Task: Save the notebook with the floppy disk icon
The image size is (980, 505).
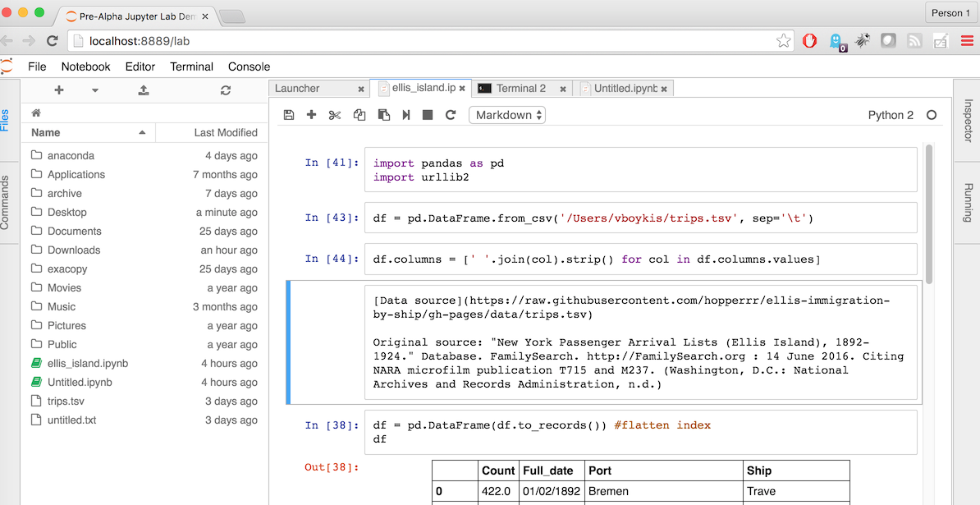Action: tap(289, 115)
